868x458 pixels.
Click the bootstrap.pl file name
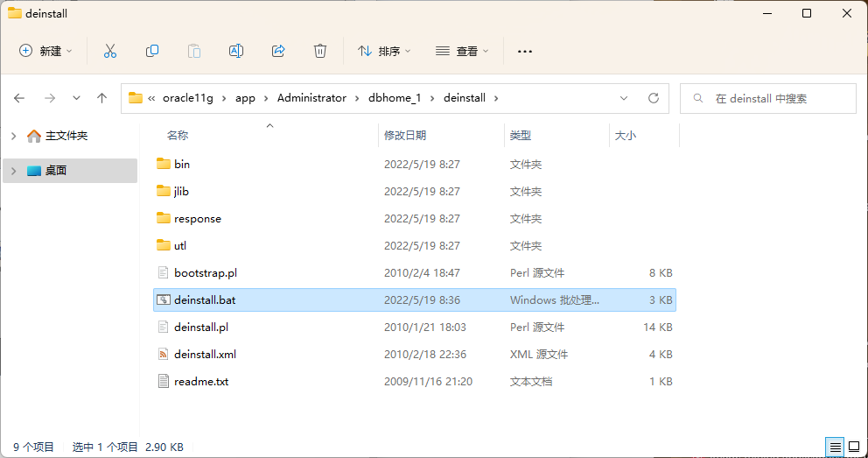pos(206,272)
